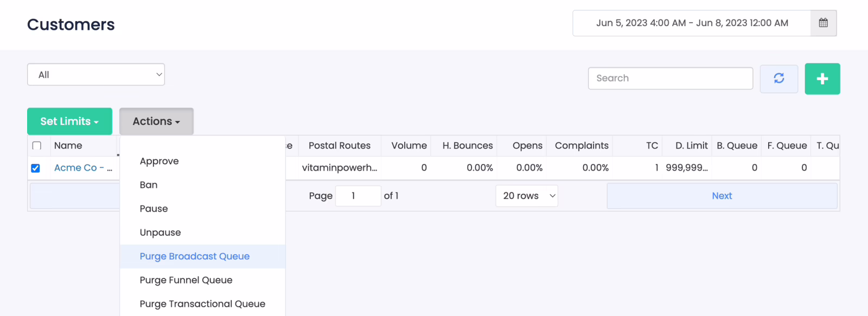This screenshot has width=868, height=316.
Task: Click the vitaminpowerh... postal route cell
Action: [340, 168]
